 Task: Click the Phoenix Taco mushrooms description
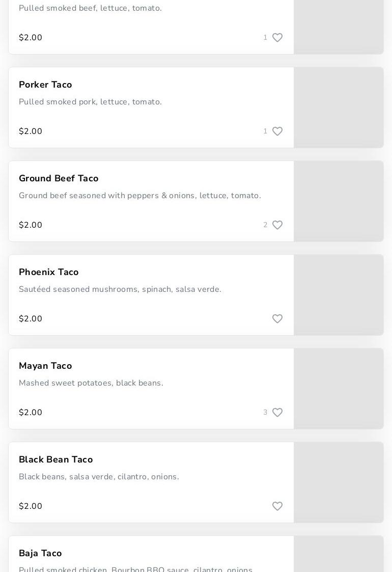coord(120,289)
